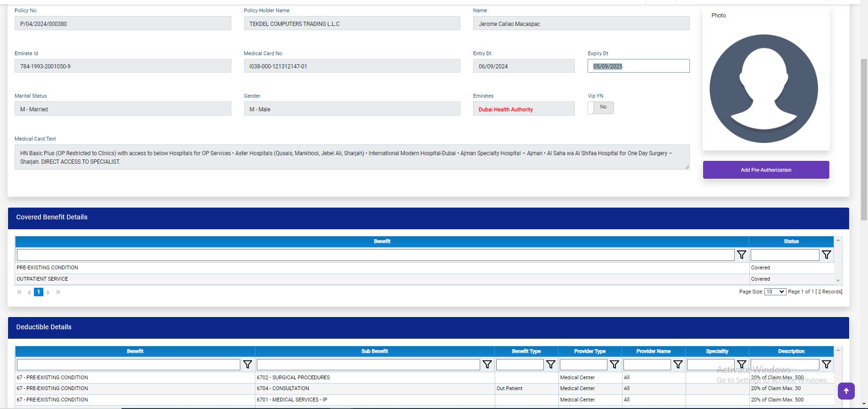Sort by Sub Benefit column header
This screenshot has height=409, width=868.
(375, 351)
